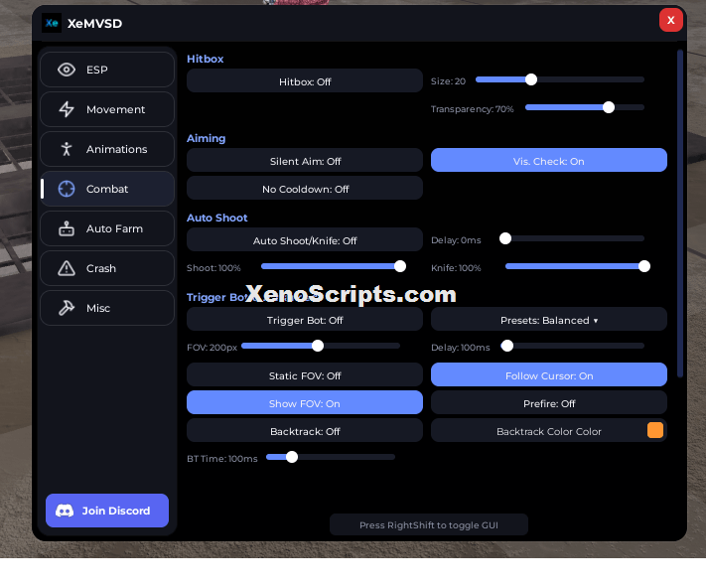Click the vertical scrollbar on the right
This screenshot has width=706, height=588.
click(680, 214)
